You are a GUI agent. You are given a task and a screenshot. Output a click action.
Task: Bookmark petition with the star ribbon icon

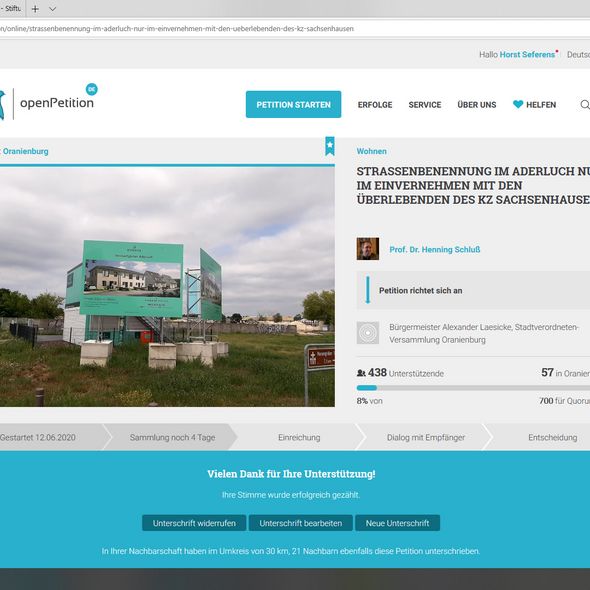[x=330, y=146]
